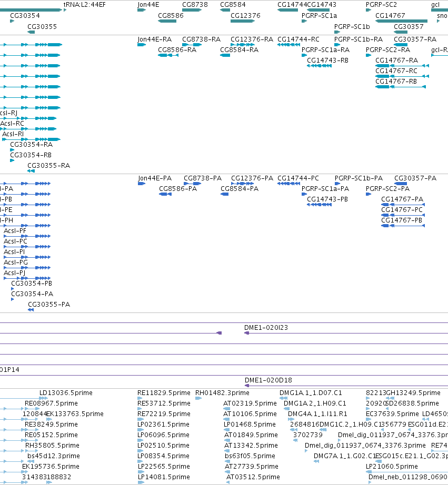Image resolution: width=448 pixels, height=485 pixels.
Task: Select the CG14767-PA protein feature
Action: pyautogui.click(x=403, y=205)
